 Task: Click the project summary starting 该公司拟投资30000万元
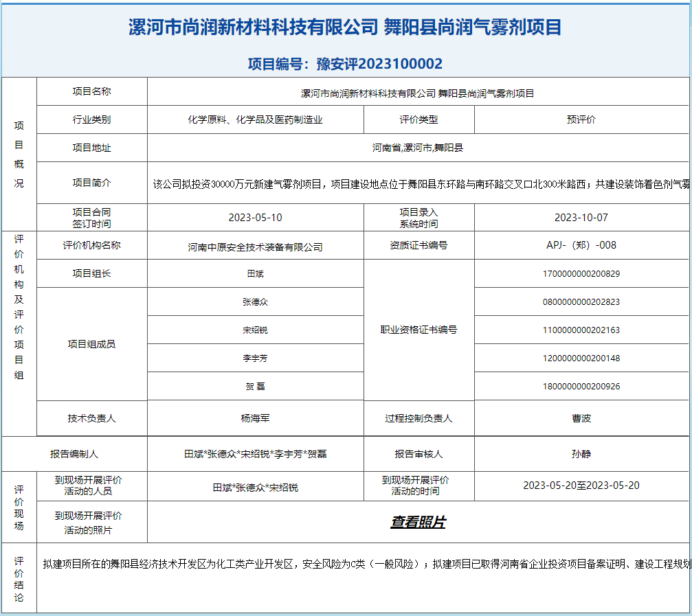[x=421, y=184]
